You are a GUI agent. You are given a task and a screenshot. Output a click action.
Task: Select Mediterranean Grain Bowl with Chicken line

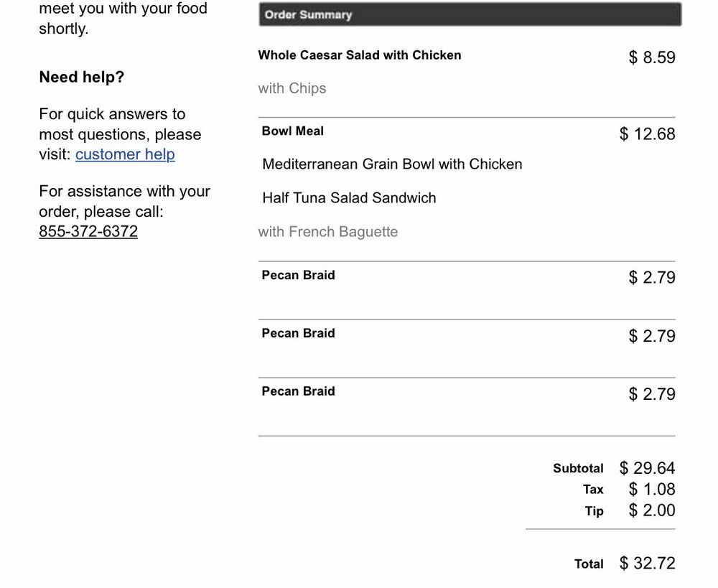(x=392, y=164)
